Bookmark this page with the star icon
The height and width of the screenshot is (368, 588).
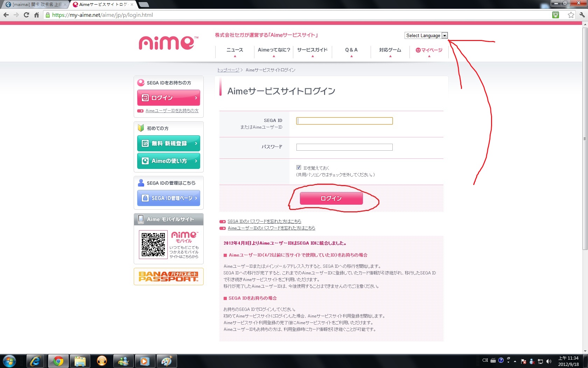coord(571,15)
